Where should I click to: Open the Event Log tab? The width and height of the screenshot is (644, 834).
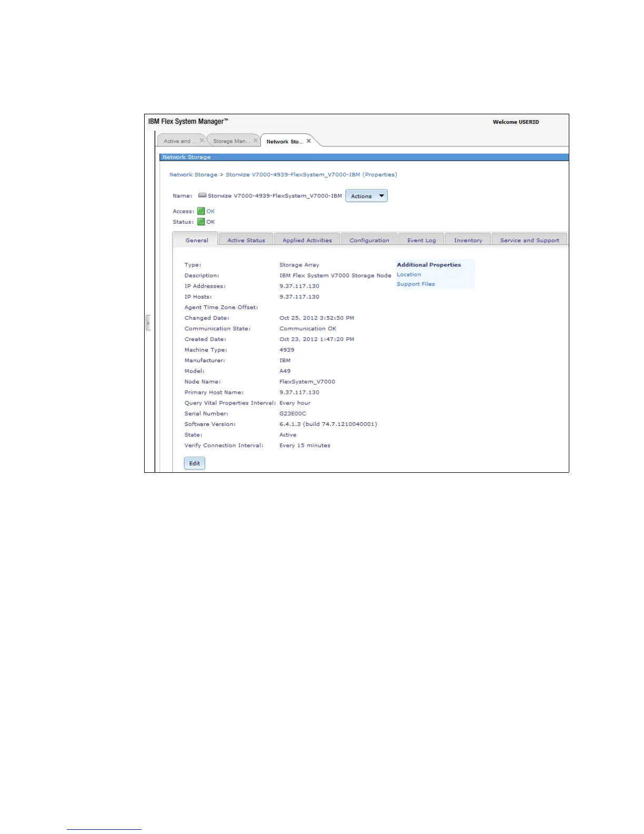[x=421, y=240]
